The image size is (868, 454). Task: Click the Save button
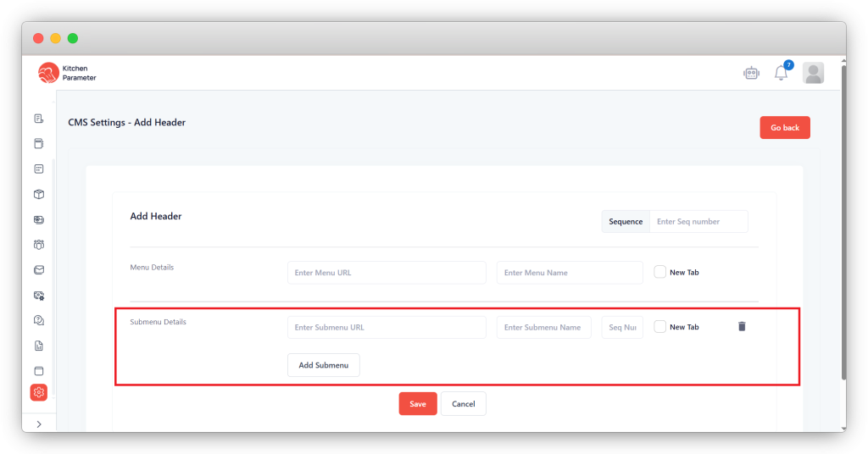click(x=418, y=404)
